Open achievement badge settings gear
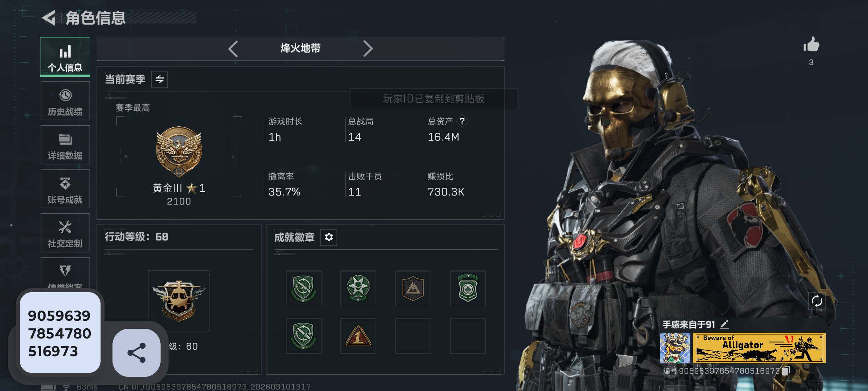Viewport: 868px width, 391px height. pyautogui.click(x=329, y=237)
